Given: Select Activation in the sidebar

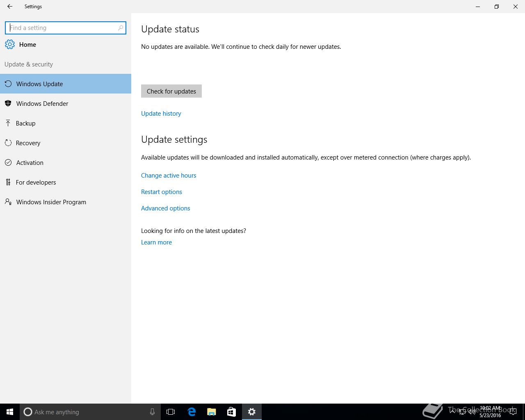Looking at the screenshot, I should click(66, 162).
